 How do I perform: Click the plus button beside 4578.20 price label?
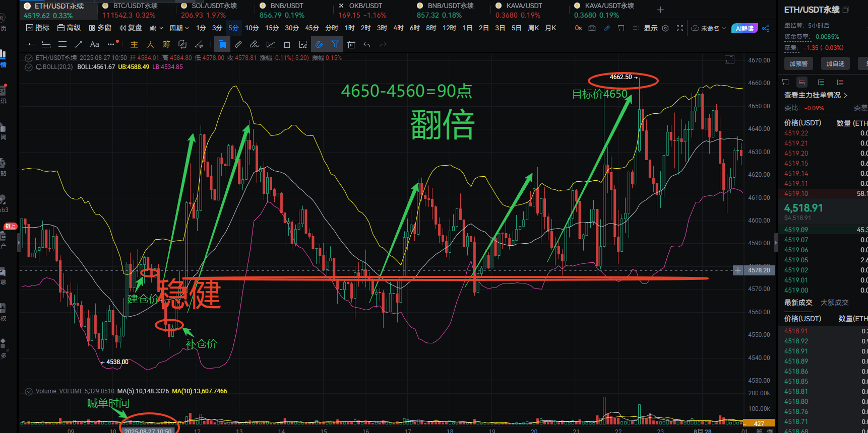(x=738, y=270)
